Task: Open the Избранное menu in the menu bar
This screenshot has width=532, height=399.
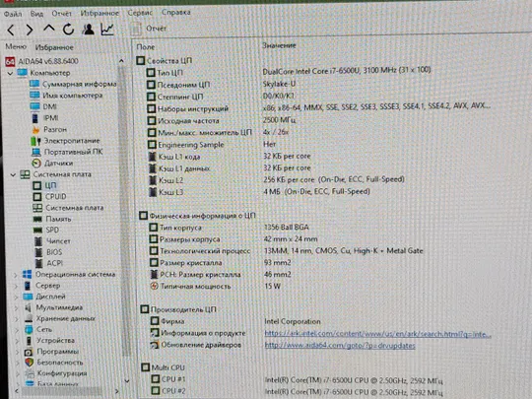Action: coord(100,13)
